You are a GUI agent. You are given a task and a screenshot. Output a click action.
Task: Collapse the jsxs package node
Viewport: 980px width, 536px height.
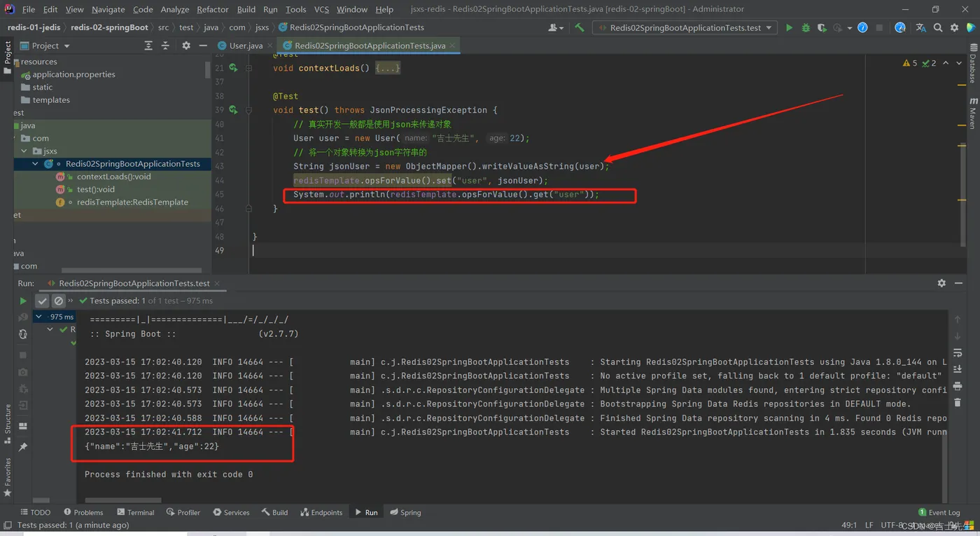(x=25, y=151)
